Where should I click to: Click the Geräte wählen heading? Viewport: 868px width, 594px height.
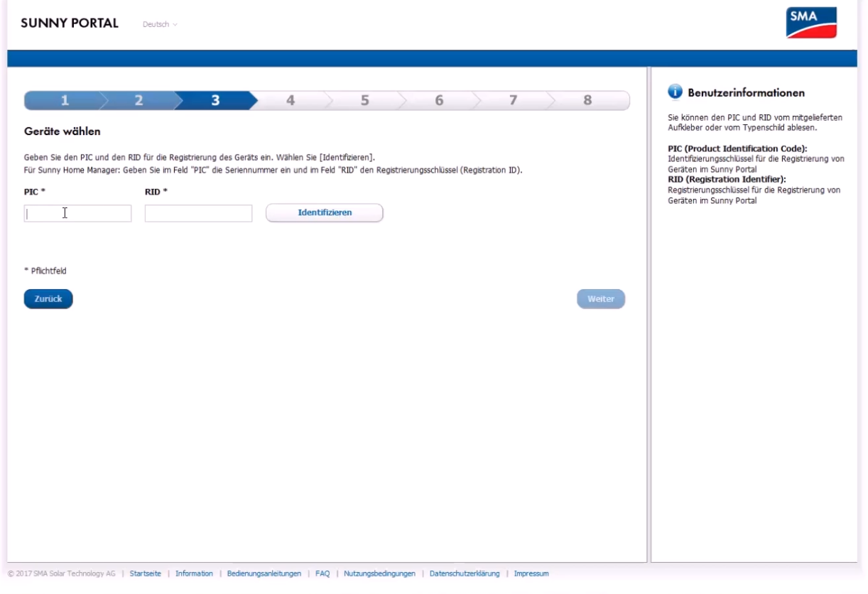tap(63, 131)
